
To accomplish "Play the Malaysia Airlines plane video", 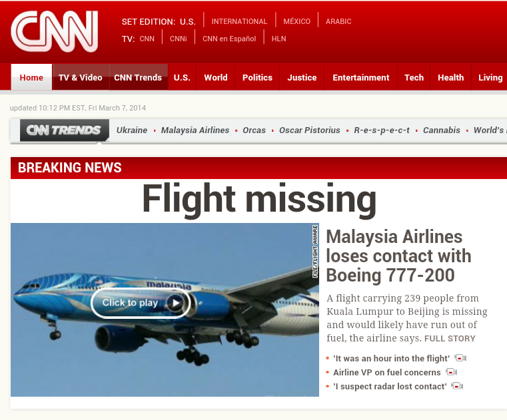I will [141, 303].
